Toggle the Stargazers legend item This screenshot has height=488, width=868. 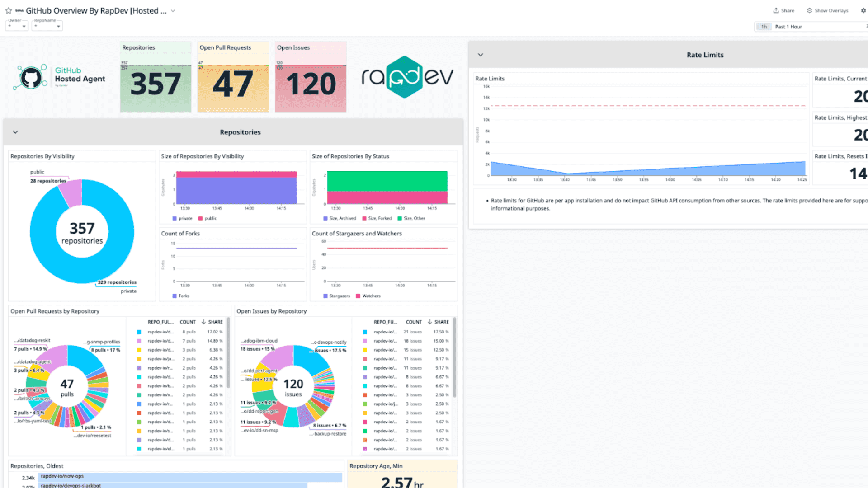pos(336,296)
